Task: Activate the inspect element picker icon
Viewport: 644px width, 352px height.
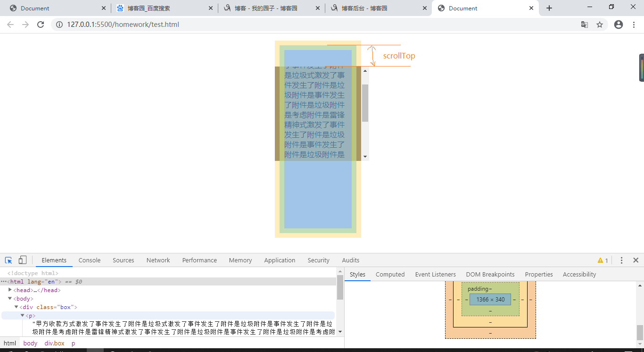Action: click(8, 260)
